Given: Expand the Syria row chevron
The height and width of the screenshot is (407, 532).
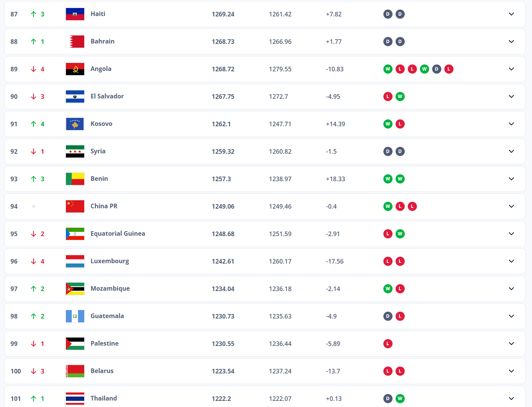Looking at the screenshot, I should tap(511, 151).
